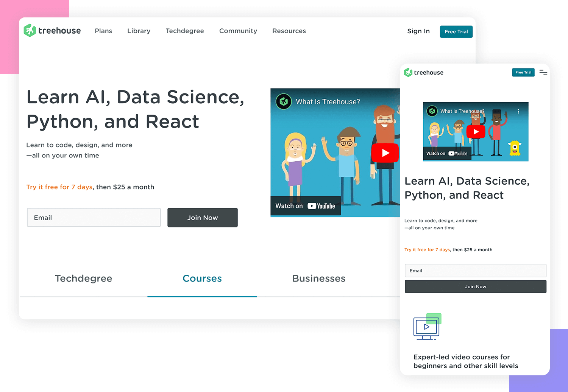Screen dimensions: 568x392
Task: Play the mobile What Is Treehouse video
Action: pos(476,132)
